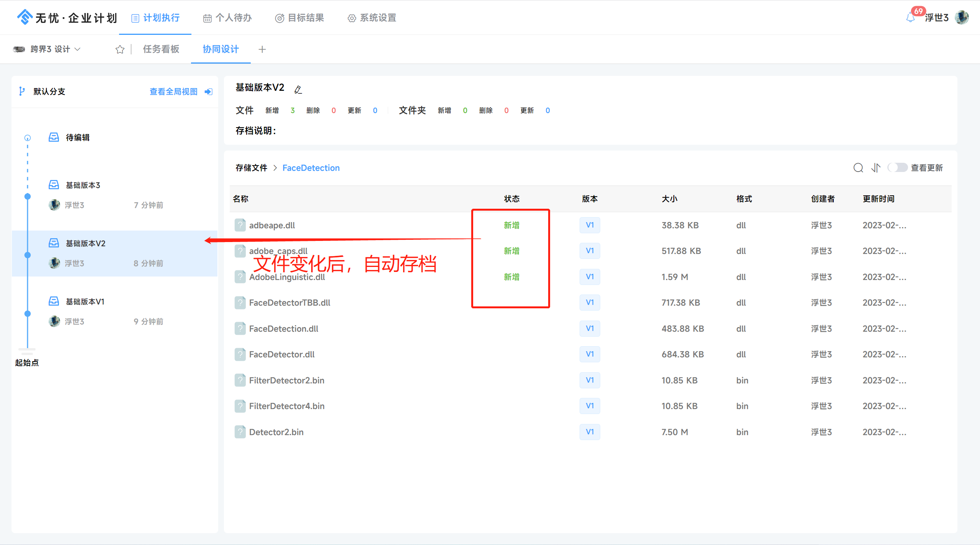Screen dimensions: 980x545
Task: Click the 无忧企业计划 logo icon
Action: tap(25, 18)
